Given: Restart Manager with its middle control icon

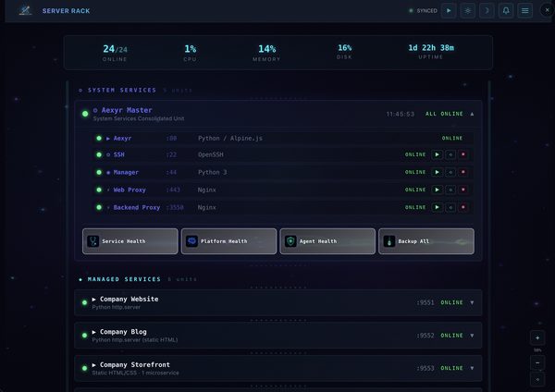Looking at the screenshot, I should (x=450, y=172).
